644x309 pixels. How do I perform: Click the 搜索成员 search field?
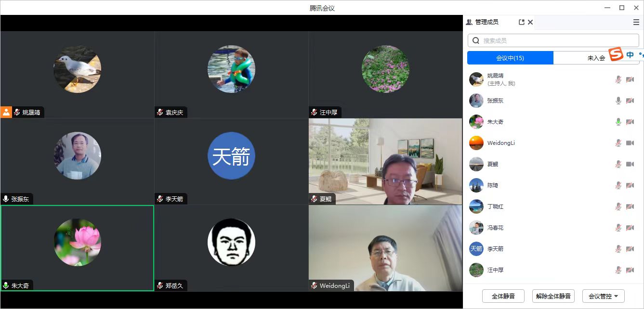click(553, 40)
